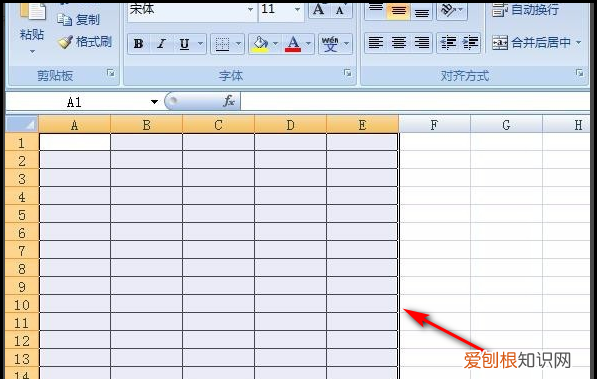Screen dimensions: 597x379
Task: Align text right
Action: click(421, 43)
